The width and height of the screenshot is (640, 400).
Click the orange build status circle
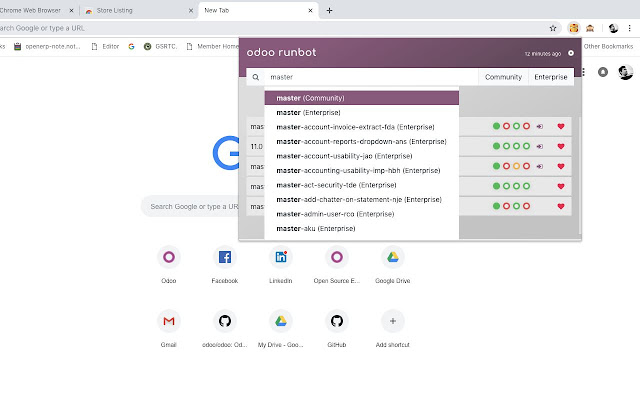[516, 166]
